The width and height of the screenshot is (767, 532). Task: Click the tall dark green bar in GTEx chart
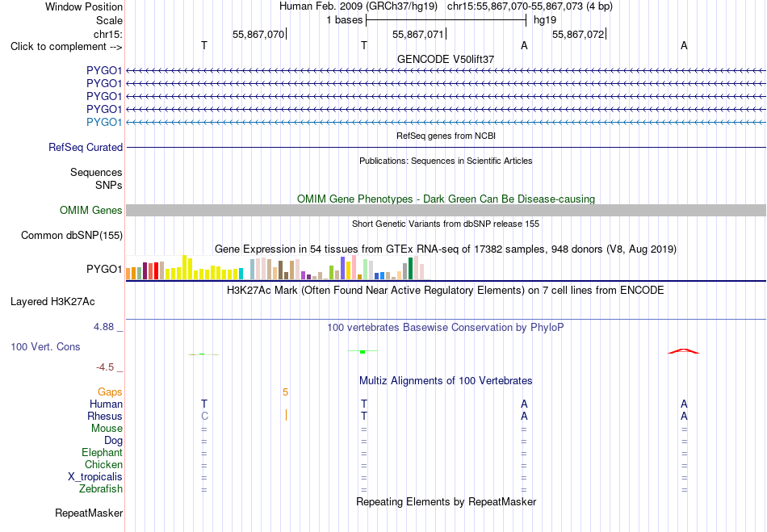click(x=410, y=269)
